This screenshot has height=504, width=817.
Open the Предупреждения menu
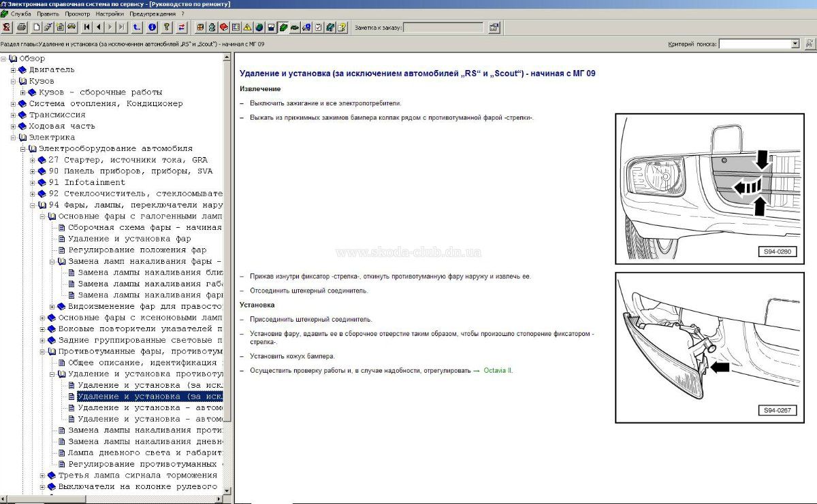pyautogui.click(x=153, y=14)
